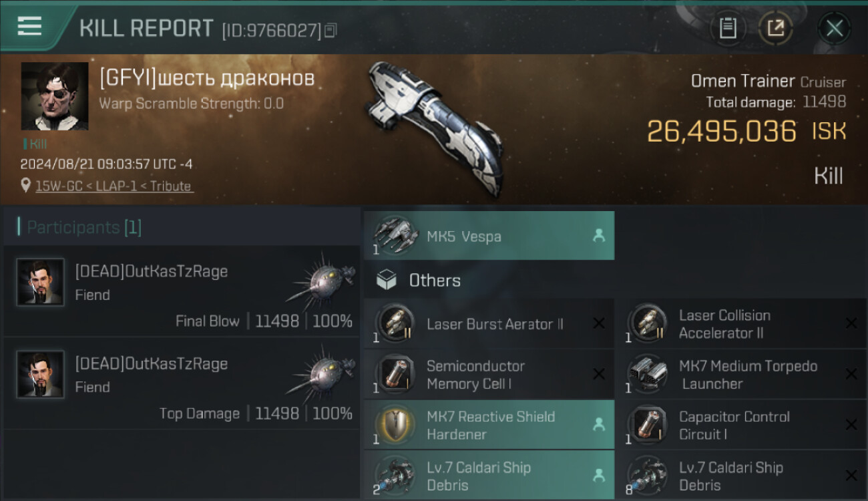Click the MK5 Vespa drone icon
This screenshot has height=501, width=868.
pos(395,235)
